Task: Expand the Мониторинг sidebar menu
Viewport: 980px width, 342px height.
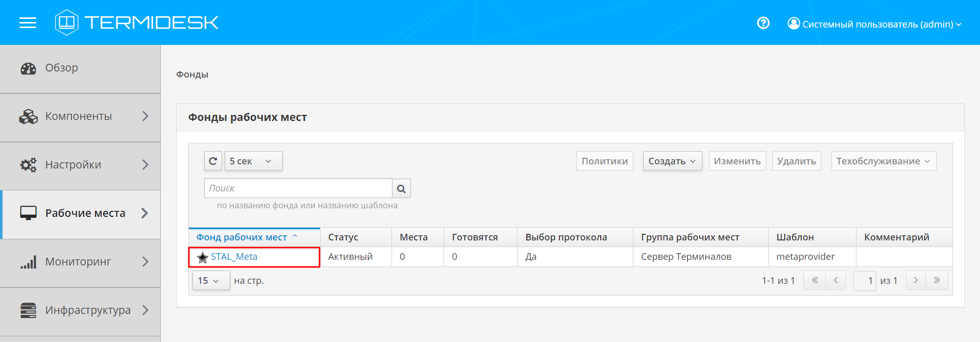Action: (x=80, y=262)
